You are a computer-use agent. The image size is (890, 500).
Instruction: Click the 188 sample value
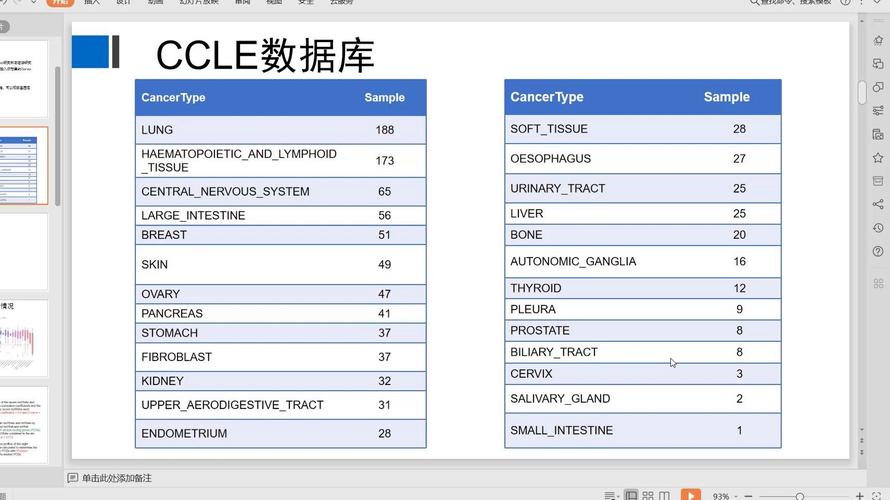point(384,129)
